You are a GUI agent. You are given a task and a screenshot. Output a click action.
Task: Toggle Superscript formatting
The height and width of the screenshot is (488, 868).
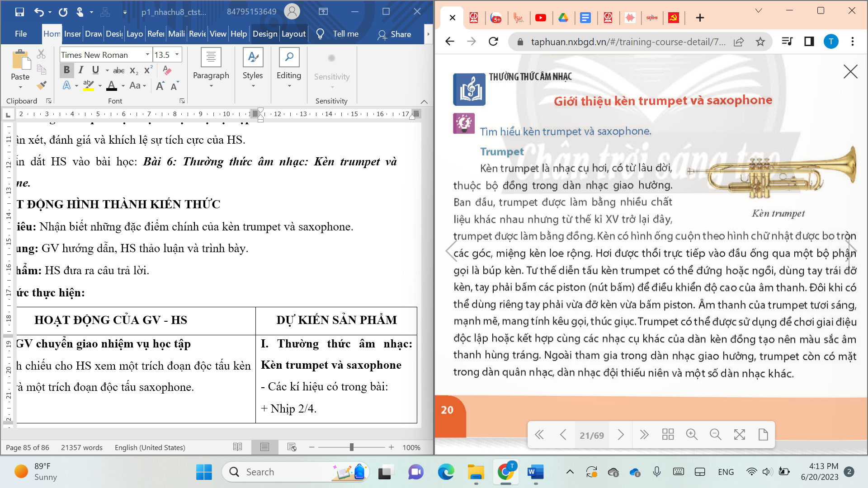pyautogui.click(x=148, y=70)
